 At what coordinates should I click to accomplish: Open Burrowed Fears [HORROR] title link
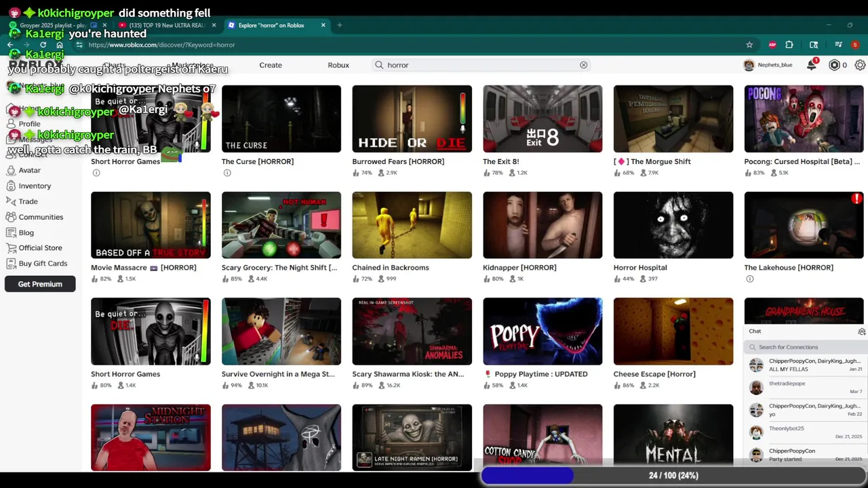pyautogui.click(x=398, y=161)
